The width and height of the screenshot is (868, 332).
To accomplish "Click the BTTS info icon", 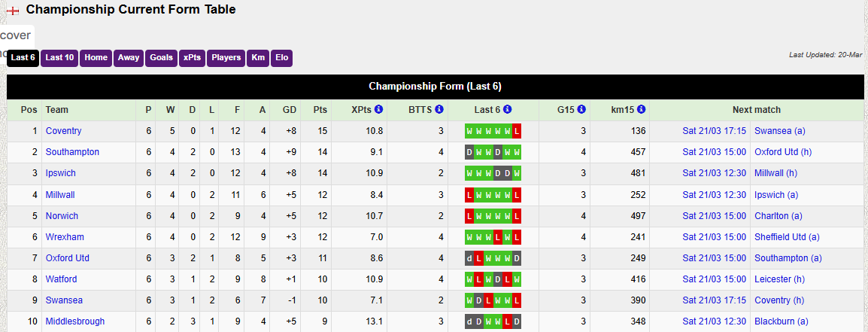I will pos(439,110).
